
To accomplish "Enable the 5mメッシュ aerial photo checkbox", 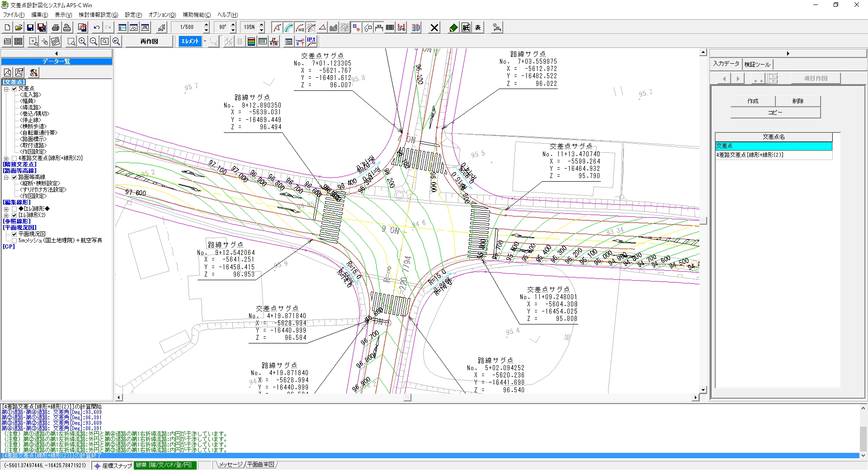I will [x=14, y=240].
